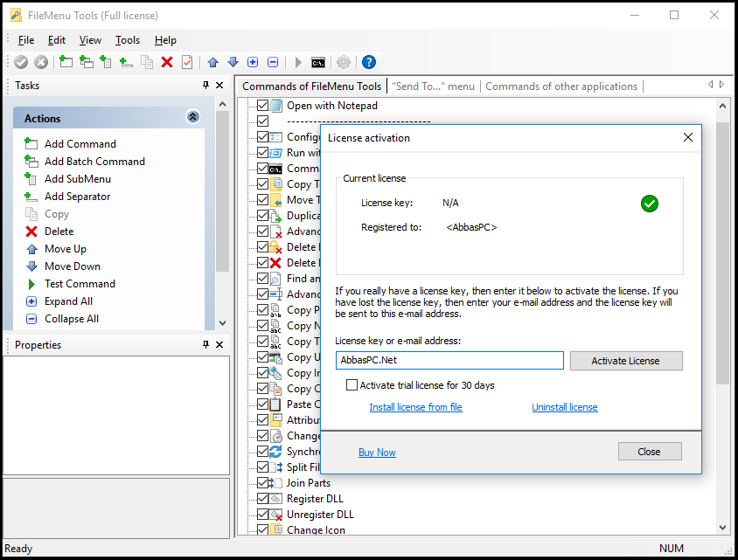Open the Edit menu
738x560 pixels.
(x=57, y=40)
